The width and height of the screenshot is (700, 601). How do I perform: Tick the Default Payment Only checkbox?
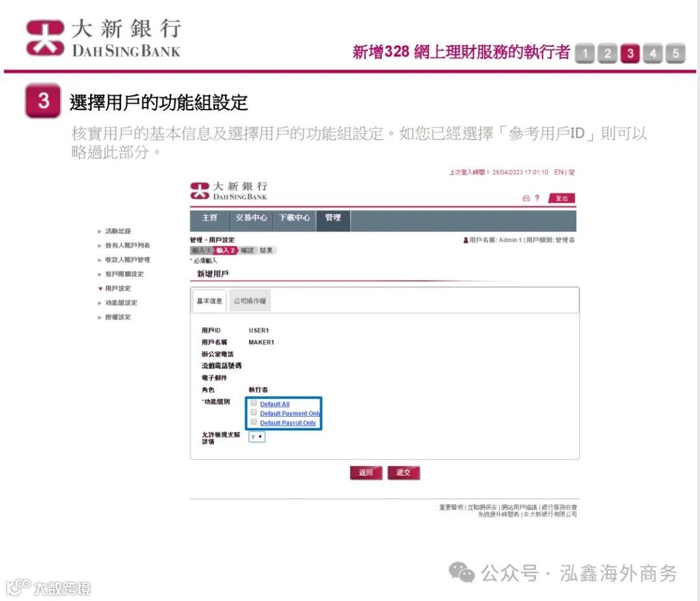253,412
